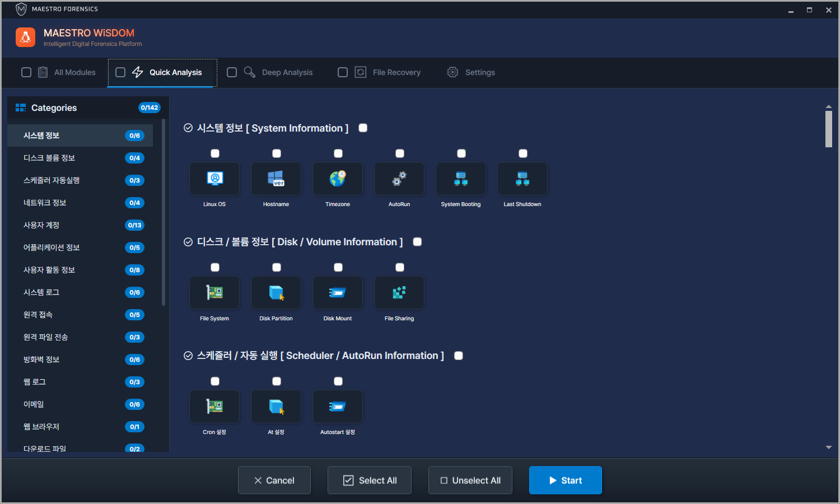The width and height of the screenshot is (840, 504).
Task: Check the box above Disk Mount
Action: [338, 268]
